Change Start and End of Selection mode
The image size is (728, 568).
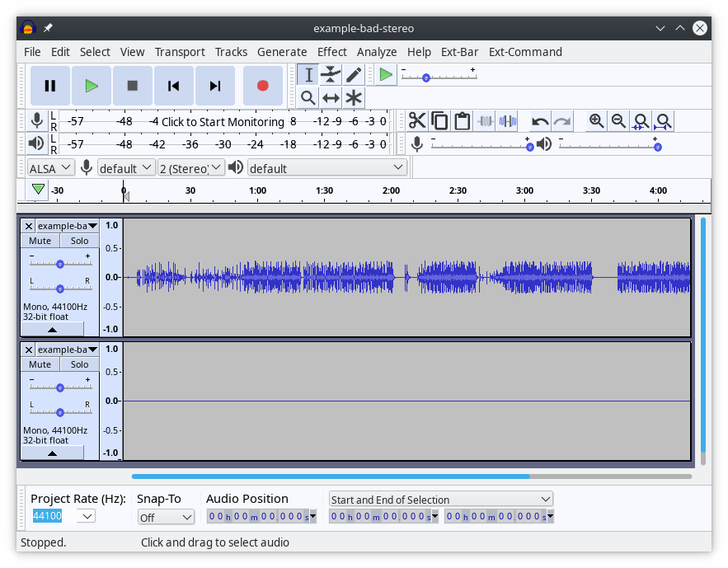point(440,499)
